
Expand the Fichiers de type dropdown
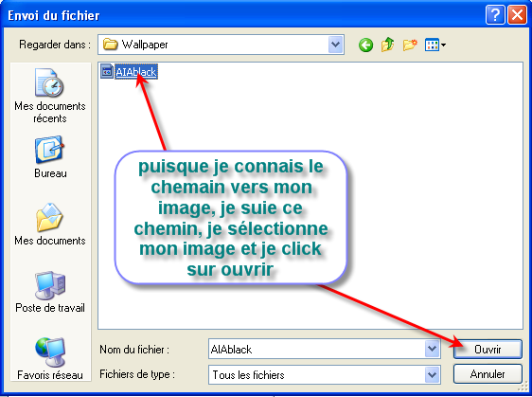point(432,374)
